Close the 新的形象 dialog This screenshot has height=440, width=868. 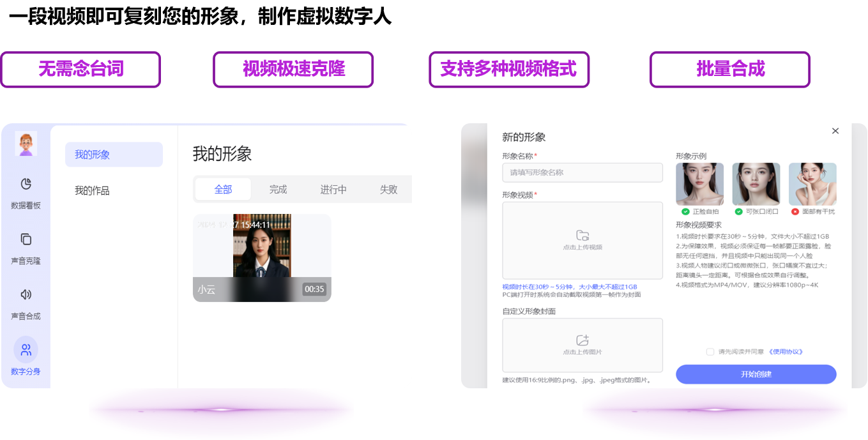(x=835, y=131)
